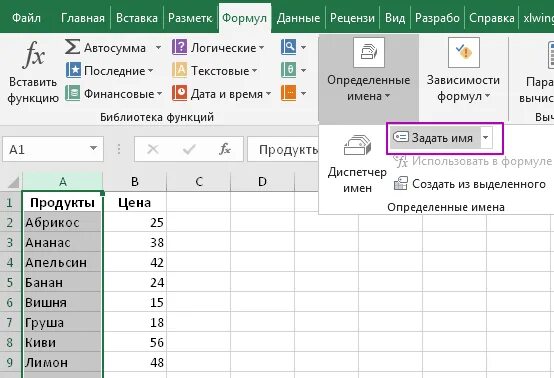Open More Functions orange book icon
This screenshot has height=378, width=554.
tap(289, 93)
